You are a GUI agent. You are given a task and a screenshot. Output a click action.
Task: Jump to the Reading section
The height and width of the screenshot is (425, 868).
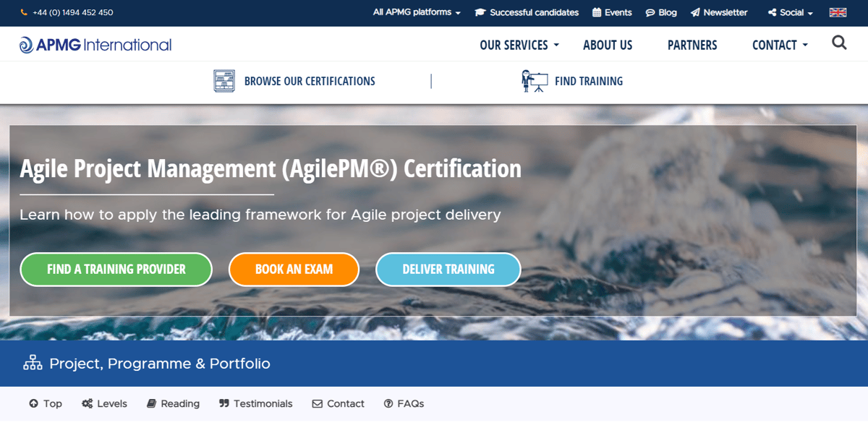tap(173, 404)
